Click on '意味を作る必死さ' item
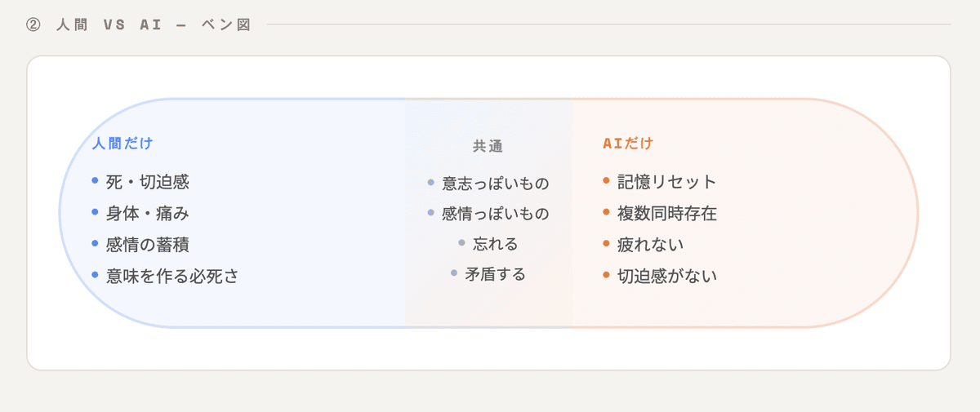 point(172,276)
